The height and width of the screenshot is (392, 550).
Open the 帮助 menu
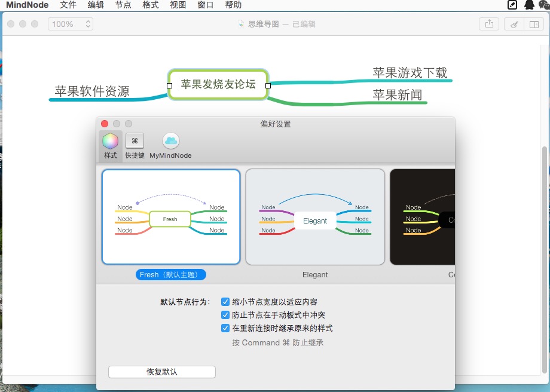pyautogui.click(x=233, y=5)
